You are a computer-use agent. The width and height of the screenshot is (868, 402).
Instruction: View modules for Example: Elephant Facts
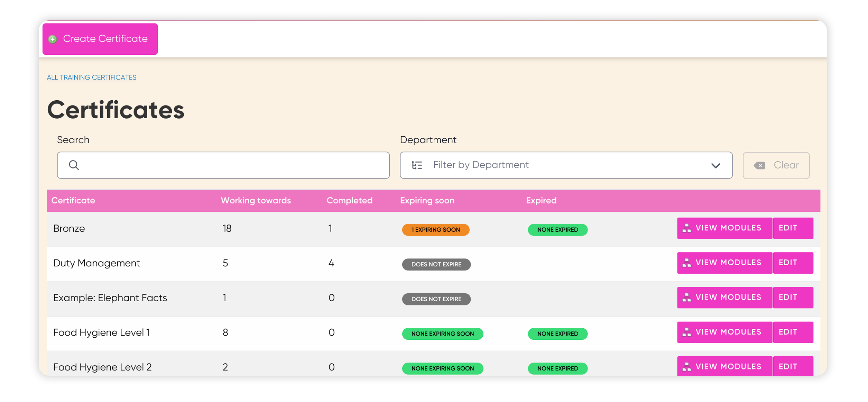click(724, 298)
